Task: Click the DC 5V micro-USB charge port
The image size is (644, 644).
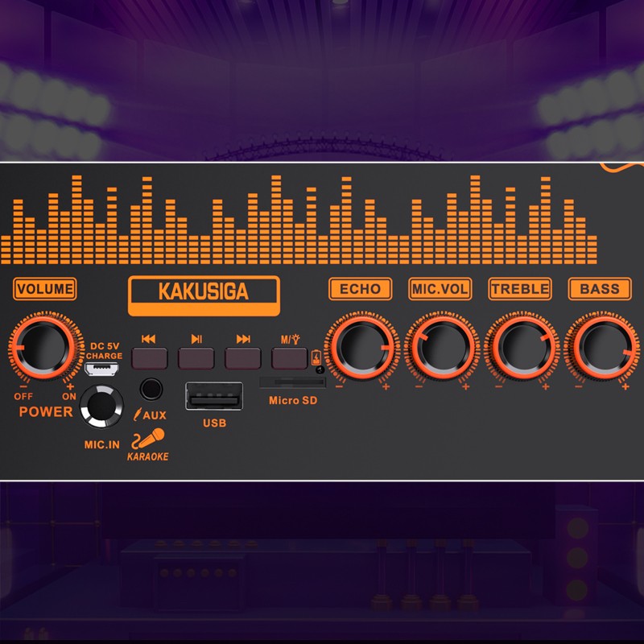Action: pyautogui.click(x=104, y=369)
